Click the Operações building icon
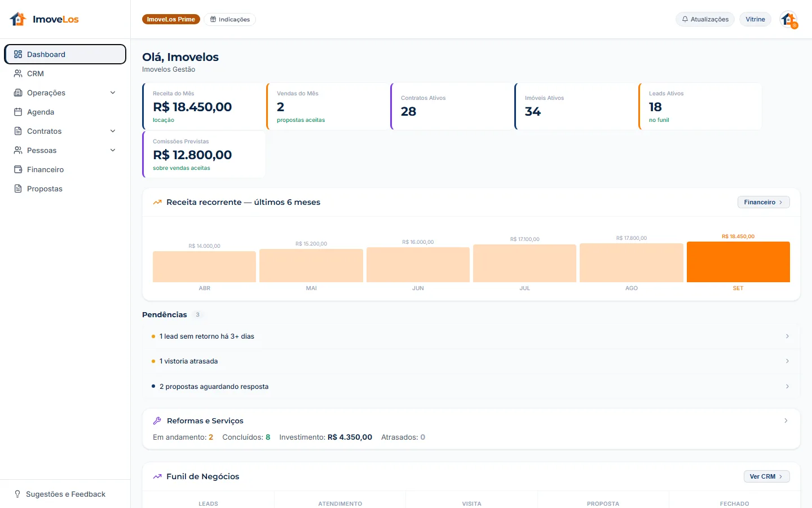Image resolution: width=812 pixels, height=508 pixels. click(x=18, y=93)
